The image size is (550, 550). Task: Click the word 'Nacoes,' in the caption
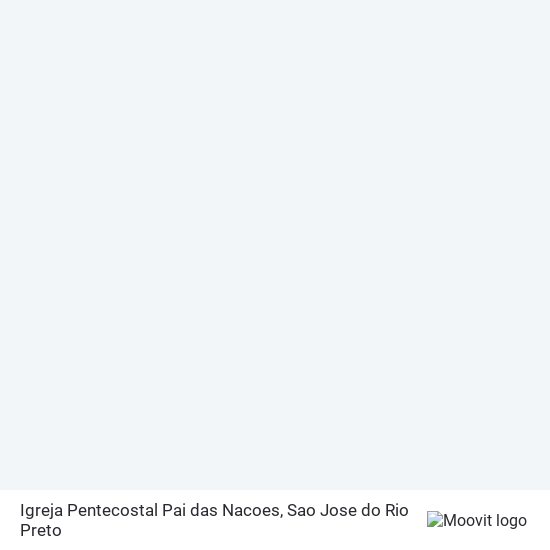tap(253, 511)
